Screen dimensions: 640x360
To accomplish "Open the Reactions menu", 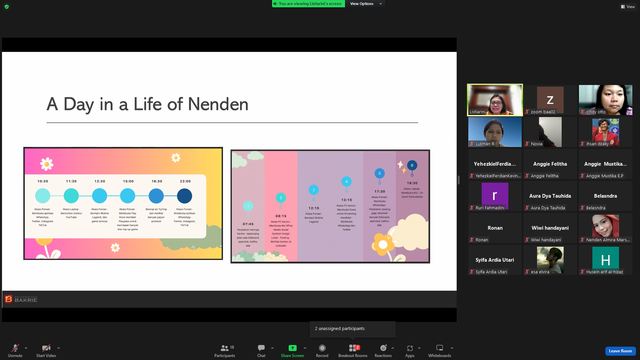I will [383, 350].
